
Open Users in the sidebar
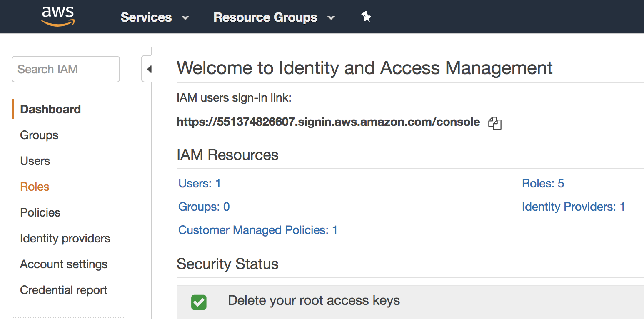point(35,161)
